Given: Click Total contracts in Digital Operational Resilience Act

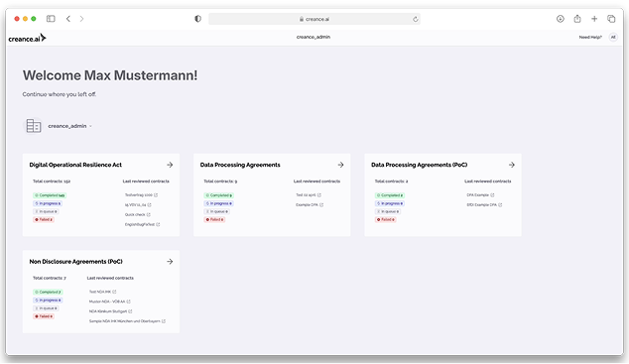Looking at the screenshot, I should click(x=52, y=182).
